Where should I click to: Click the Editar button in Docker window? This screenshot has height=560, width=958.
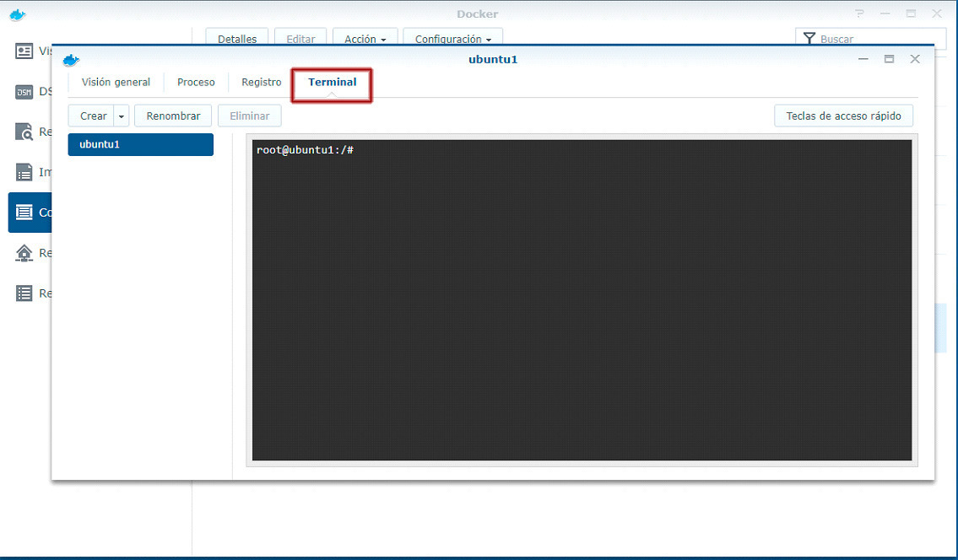(300, 38)
